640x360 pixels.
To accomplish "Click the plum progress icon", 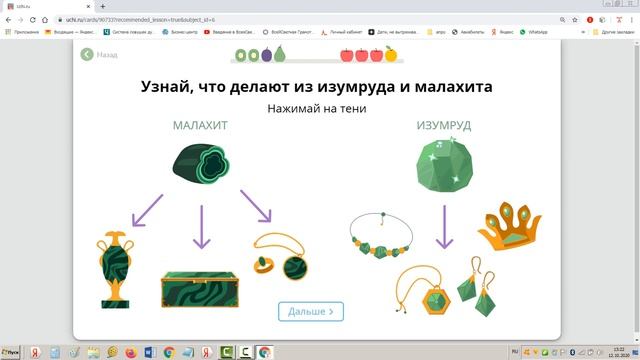I will coord(267,54).
